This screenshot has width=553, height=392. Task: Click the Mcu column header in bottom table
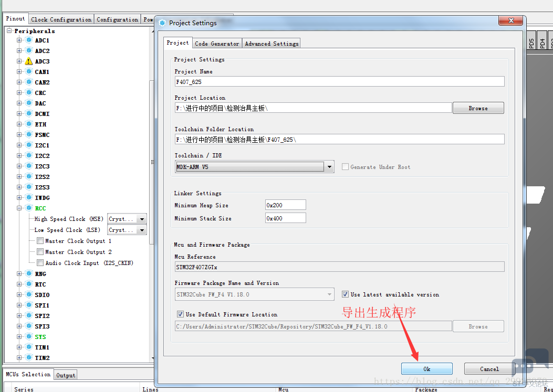pyautogui.click(x=283, y=389)
